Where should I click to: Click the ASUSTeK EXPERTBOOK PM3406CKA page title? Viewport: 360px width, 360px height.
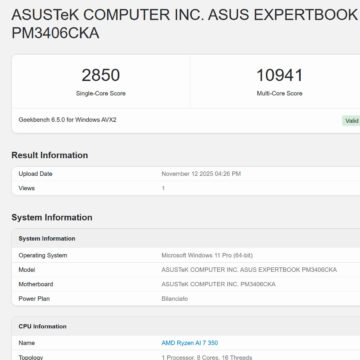click(185, 24)
